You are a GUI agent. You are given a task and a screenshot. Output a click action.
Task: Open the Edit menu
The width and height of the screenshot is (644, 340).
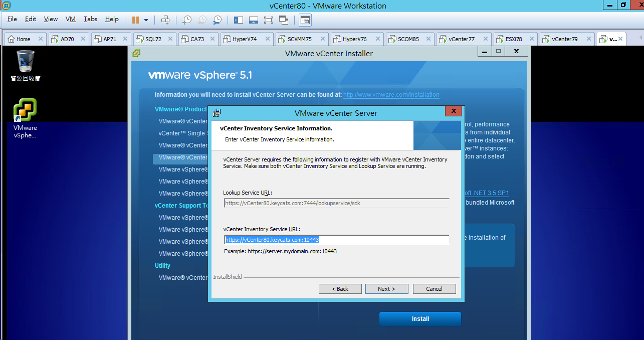(x=31, y=19)
